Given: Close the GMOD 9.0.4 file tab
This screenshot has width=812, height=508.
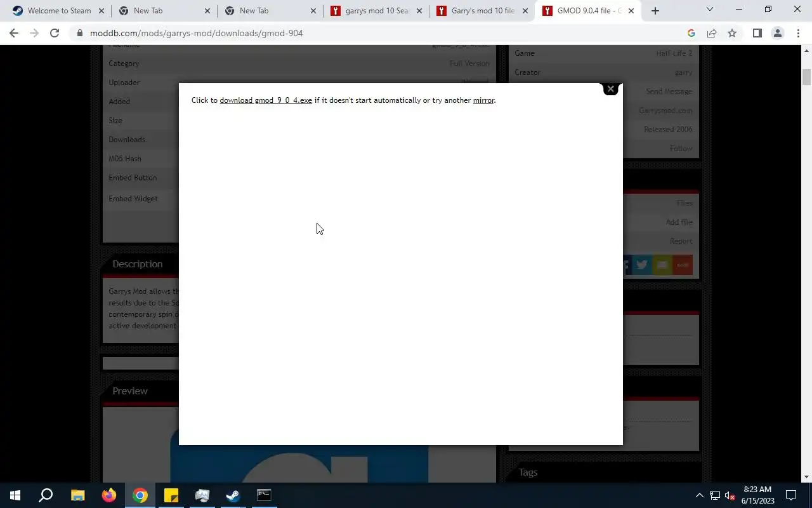Looking at the screenshot, I should [631, 11].
